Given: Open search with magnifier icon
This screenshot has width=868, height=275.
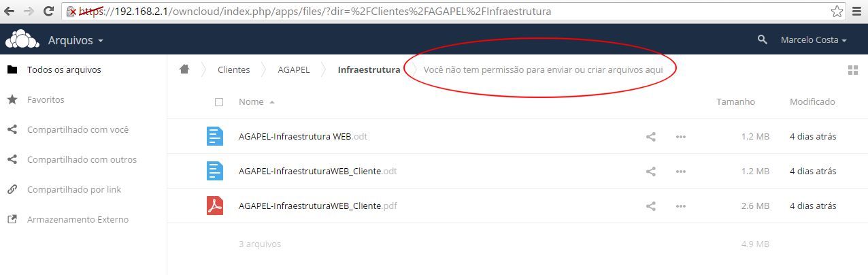Looking at the screenshot, I should pos(763,40).
